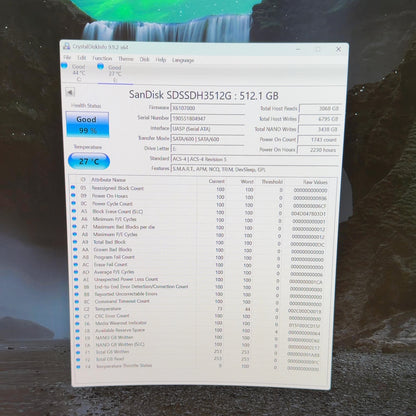The width and height of the screenshot is (416, 416).
Task: Click the Serial Number field
Action: point(208,118)
